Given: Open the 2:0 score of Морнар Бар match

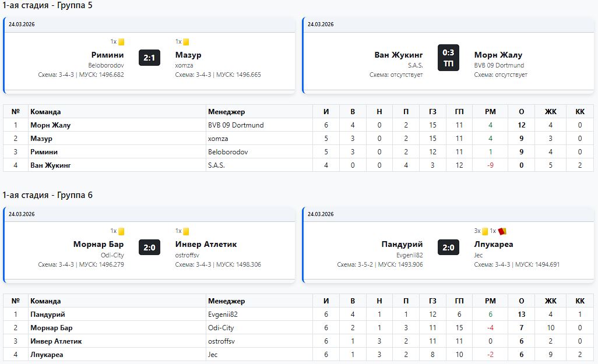Looking at the screenshot, I should [x=149, y=247].
